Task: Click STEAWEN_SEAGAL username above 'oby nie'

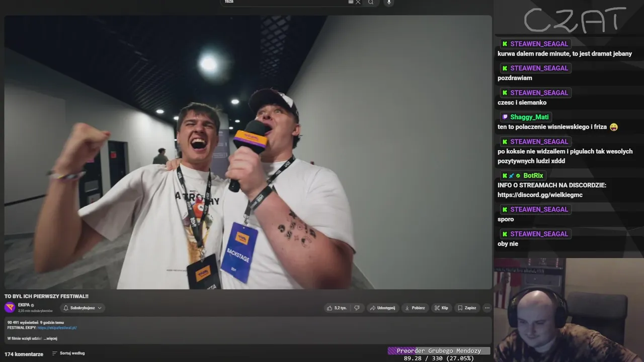Action: pos(539,234)
